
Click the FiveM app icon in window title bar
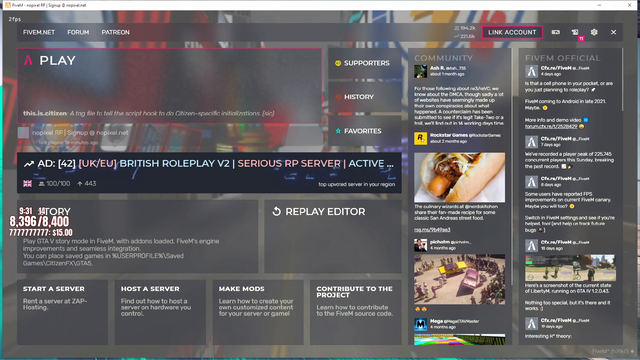(x=8, y=5)
